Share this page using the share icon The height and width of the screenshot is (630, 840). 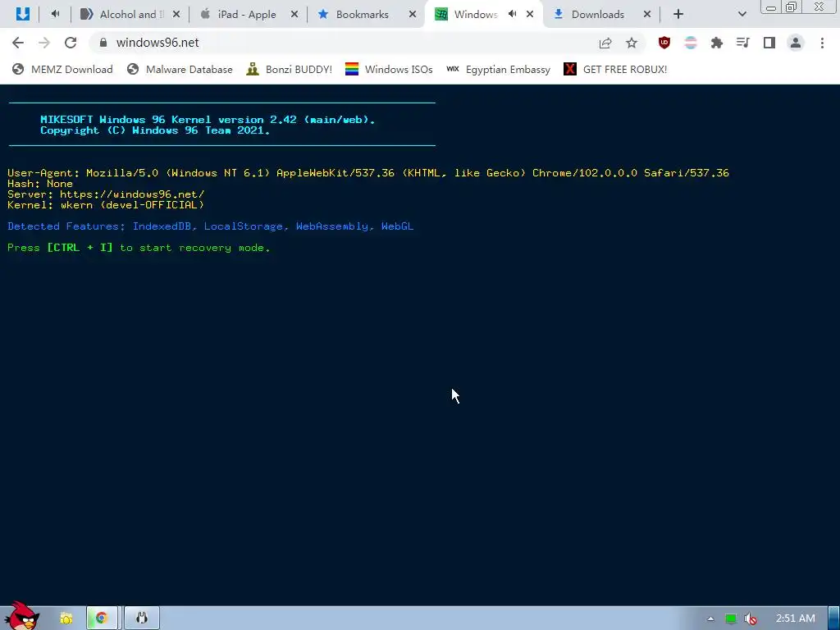click(605, 43)
